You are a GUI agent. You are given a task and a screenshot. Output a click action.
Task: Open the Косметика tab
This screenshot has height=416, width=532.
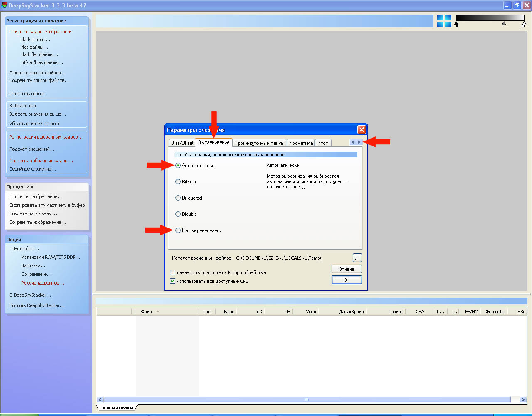pos(300,143)
